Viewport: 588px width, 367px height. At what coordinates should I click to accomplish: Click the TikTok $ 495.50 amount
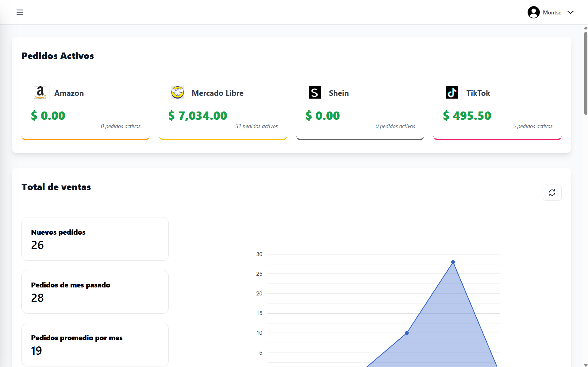tap(467, 116)
